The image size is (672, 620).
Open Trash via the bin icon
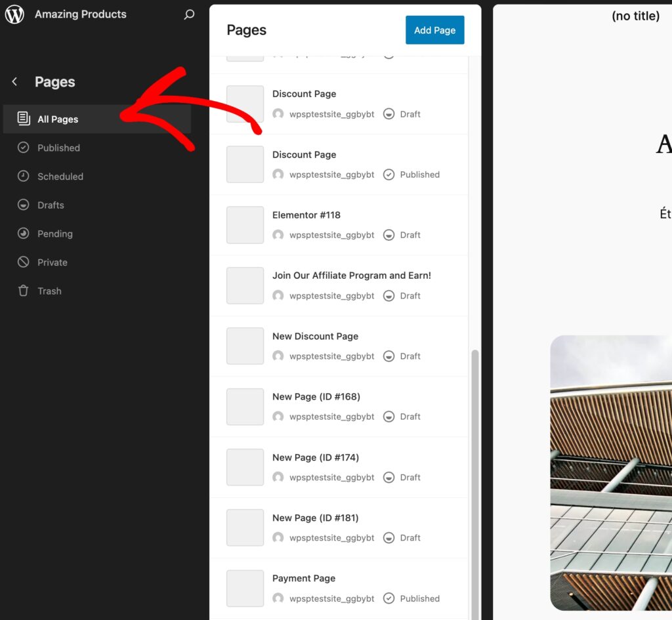pyautogui.click(x=24, y=291)
